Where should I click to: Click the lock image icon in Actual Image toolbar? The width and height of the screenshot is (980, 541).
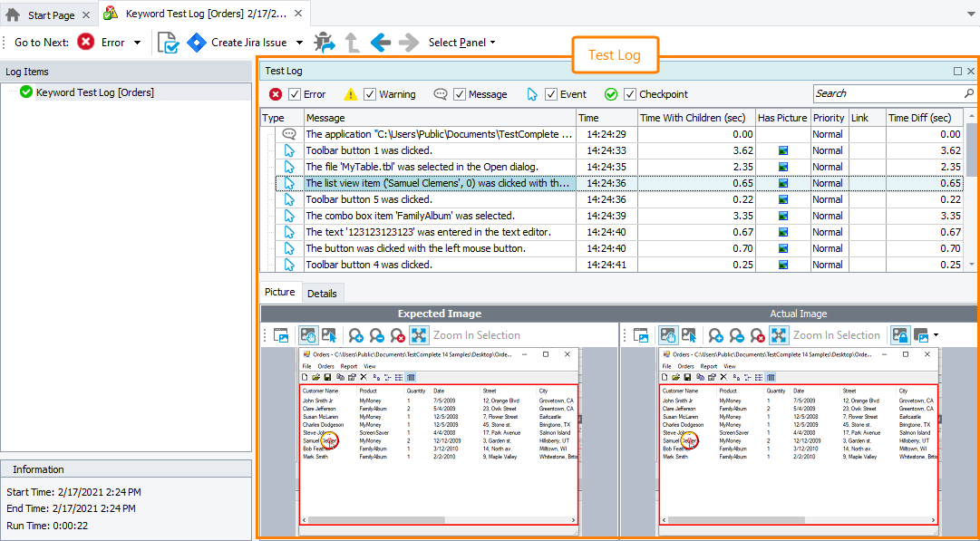coord(900,335)
